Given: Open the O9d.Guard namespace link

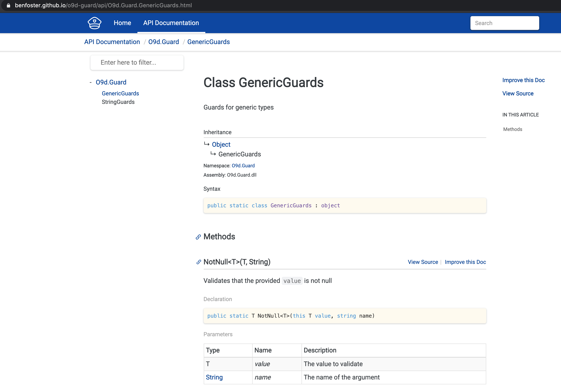Looking at the screenshot, I should point(243,165).
